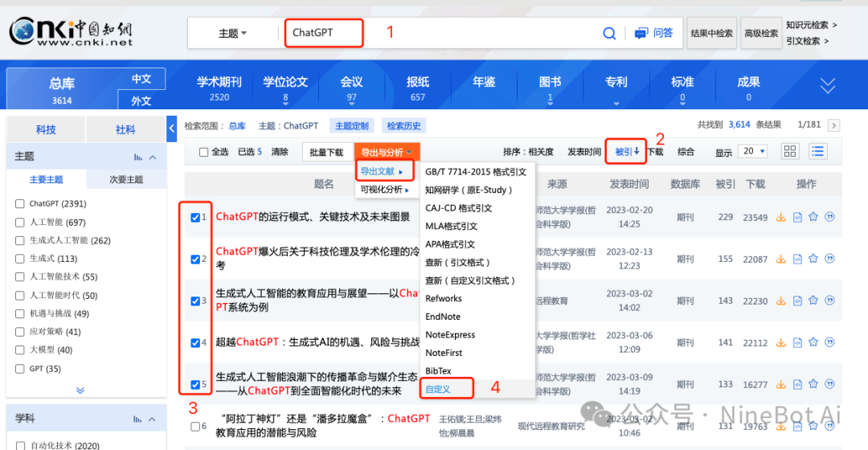Switch to 次要主题 tab

(126, 179)
